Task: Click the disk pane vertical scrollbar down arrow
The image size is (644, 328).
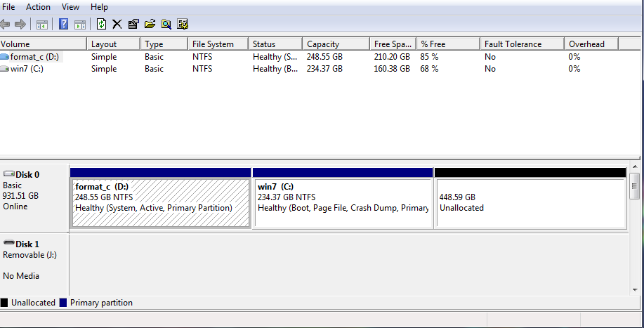Action: [x=634, y=289]
